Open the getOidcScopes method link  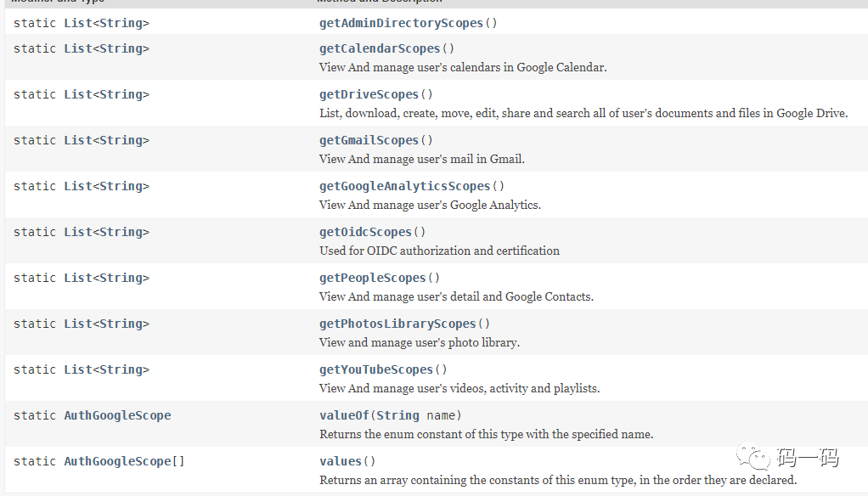(x=365, y=232)
